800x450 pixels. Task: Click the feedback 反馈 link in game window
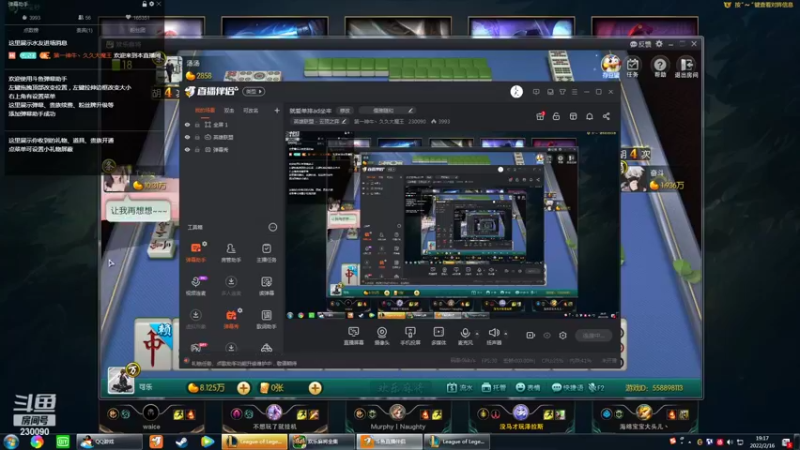tap(640, 44)
